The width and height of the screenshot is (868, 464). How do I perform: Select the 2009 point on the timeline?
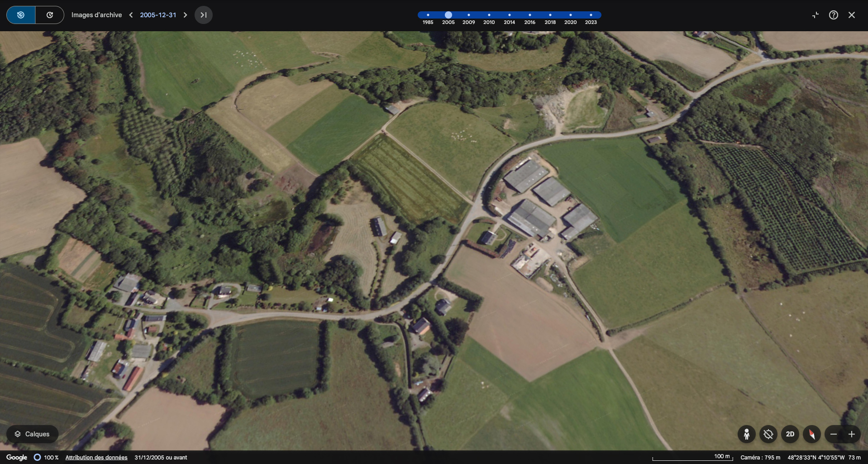click(468, 15)
